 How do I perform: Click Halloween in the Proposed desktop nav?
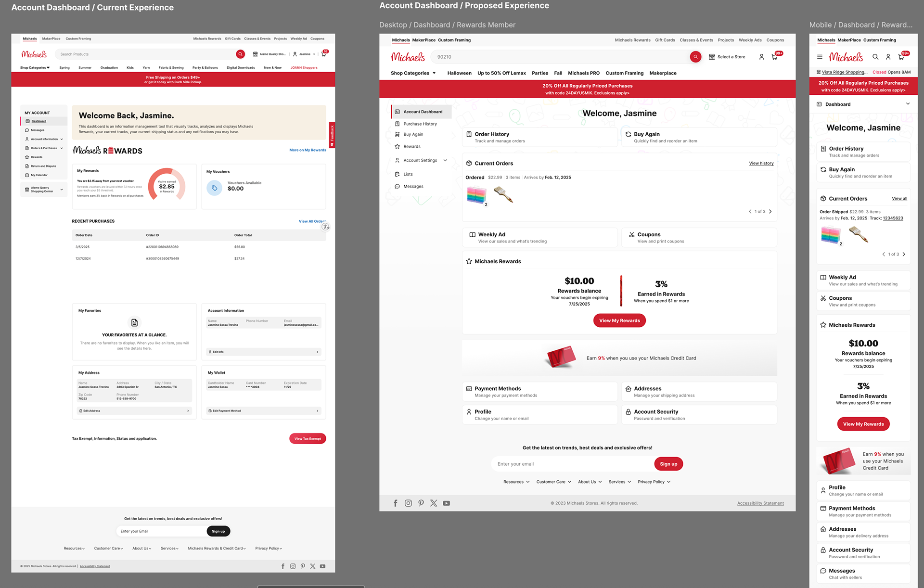459,73
